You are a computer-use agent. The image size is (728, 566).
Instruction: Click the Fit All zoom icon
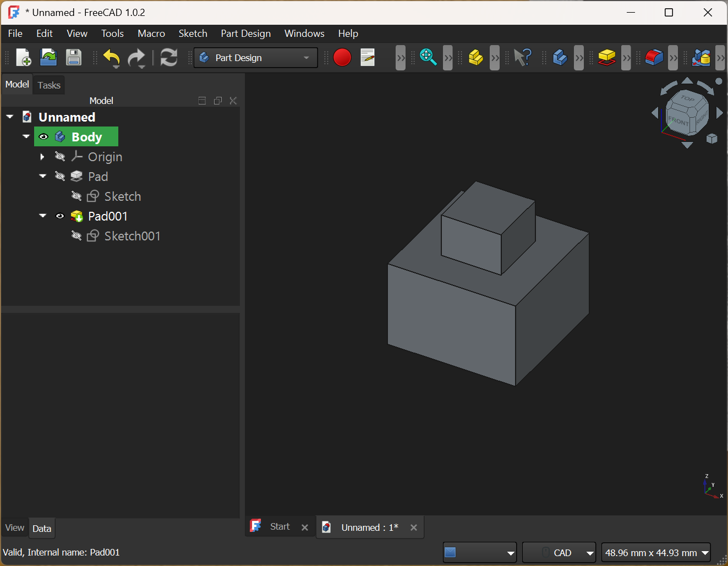[x=429, y=57]
